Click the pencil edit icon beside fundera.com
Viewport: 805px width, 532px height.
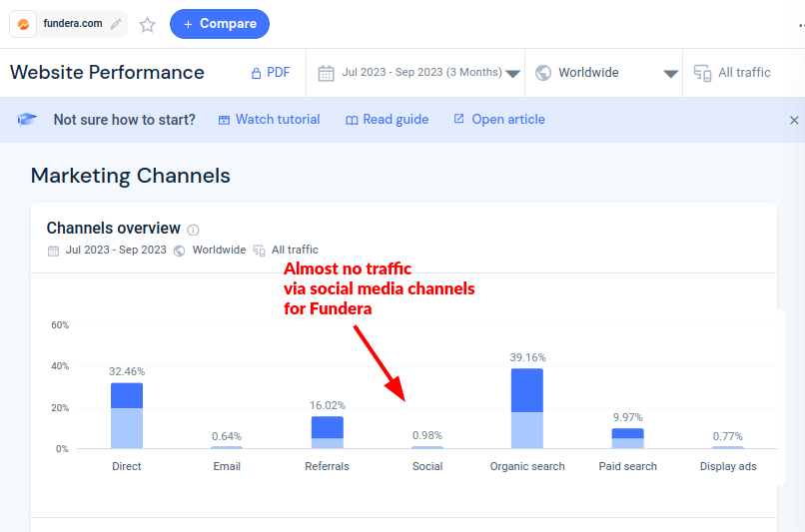pyautogui.click(x=117, y=24)
